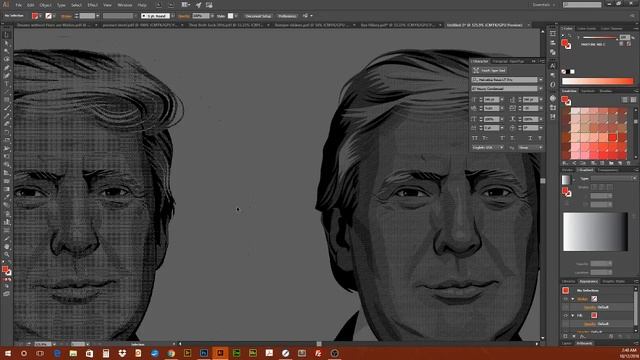640x360 pixels.
Task: Toggle Small Caps in Character panel
Action: click(485, 138)
